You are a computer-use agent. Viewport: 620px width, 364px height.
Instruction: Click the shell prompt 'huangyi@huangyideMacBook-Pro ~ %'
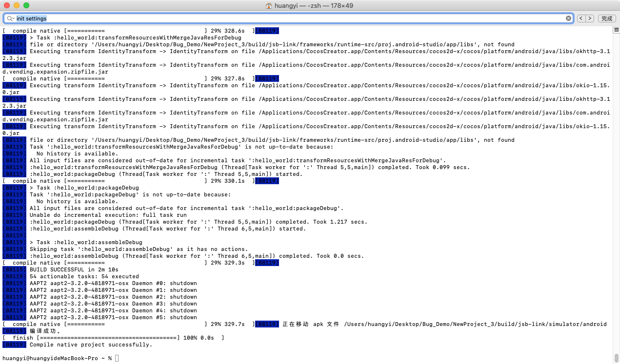(x=57, y=358)
